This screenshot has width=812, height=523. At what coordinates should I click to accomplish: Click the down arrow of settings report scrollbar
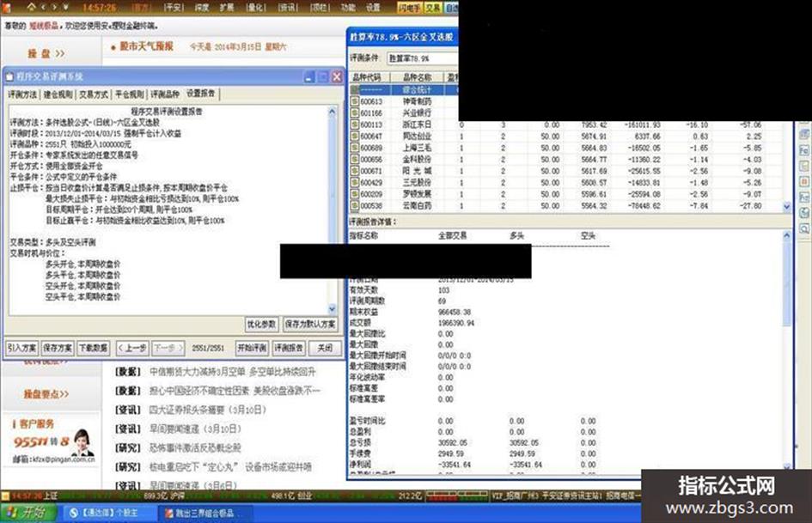pos(332,308)
